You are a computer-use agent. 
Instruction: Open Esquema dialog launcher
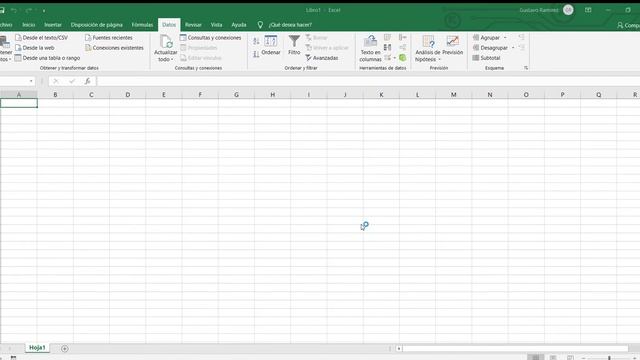pos(526,68)
